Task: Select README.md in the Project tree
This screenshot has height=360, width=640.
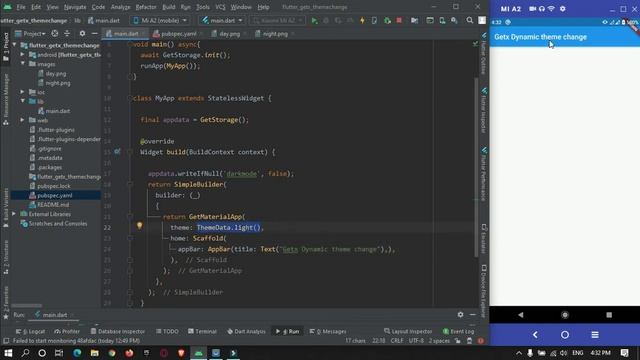Action: [49, 205]
